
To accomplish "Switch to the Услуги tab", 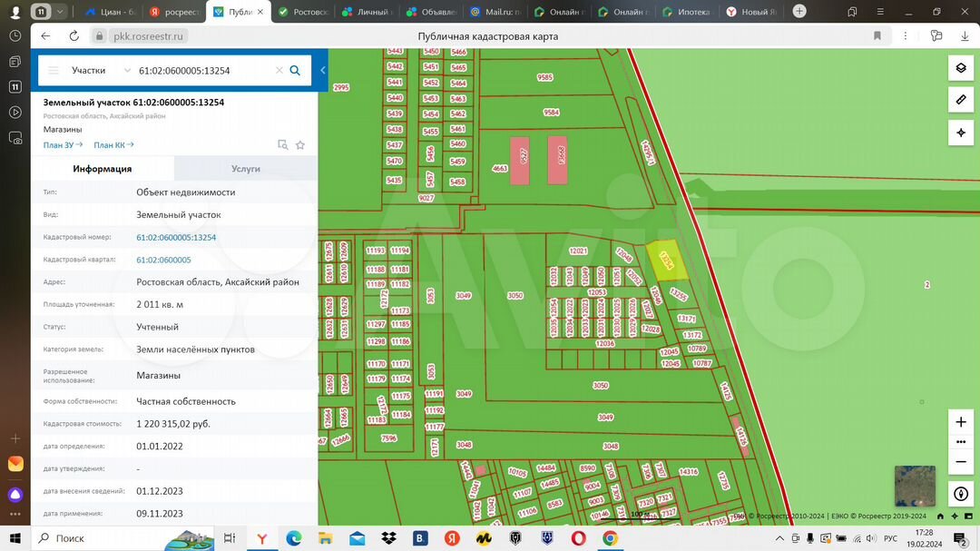I will point(245,169).
